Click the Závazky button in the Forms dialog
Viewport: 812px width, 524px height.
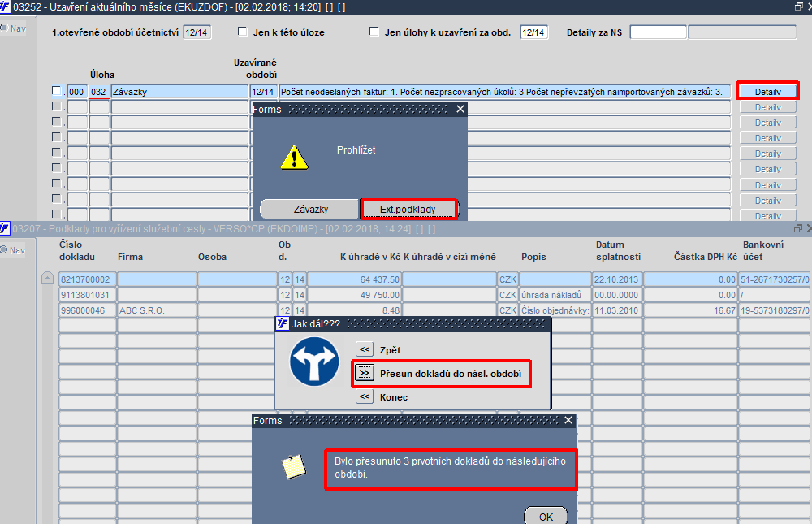coord(310,210)
